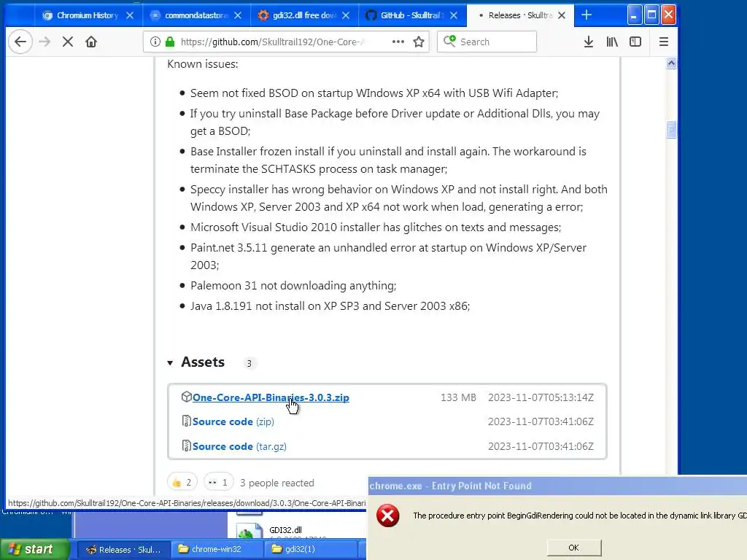Click the Known issues heading text
This screenshot has height=560, width=747.
(203, 64)
